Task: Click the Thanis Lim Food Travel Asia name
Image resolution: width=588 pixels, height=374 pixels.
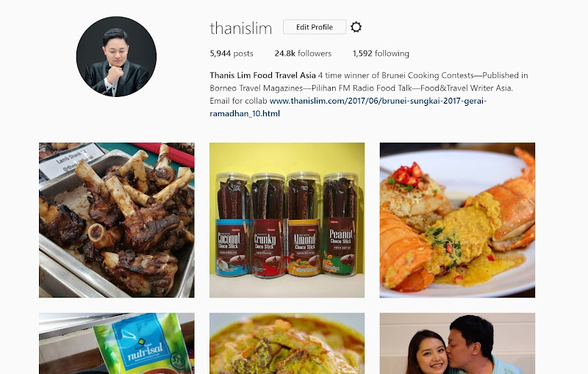Action: click(x=262, y=76)
